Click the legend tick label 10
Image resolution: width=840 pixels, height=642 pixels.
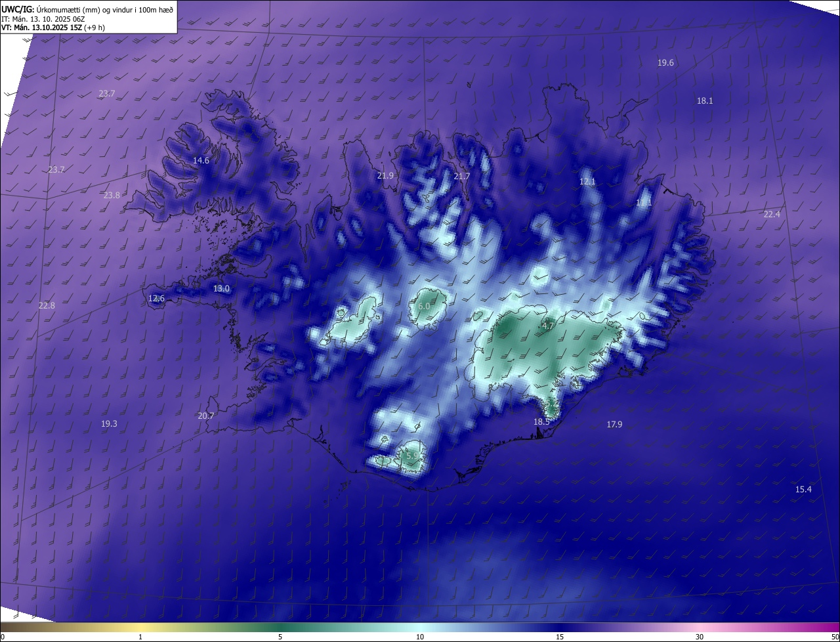tap(420, 637)
